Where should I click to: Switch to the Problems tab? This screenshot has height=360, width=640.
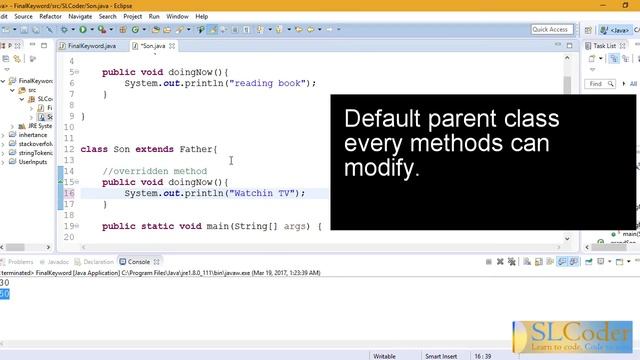pos(20,262)
